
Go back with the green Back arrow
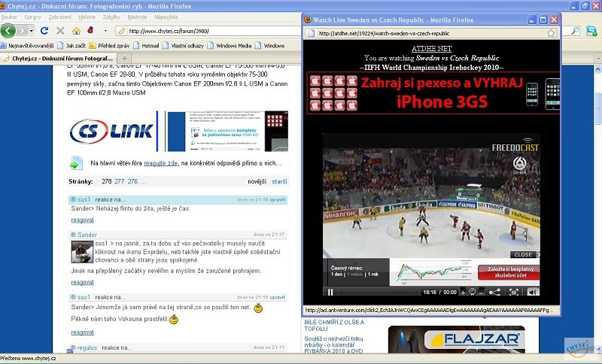click(x=8, y=31)
